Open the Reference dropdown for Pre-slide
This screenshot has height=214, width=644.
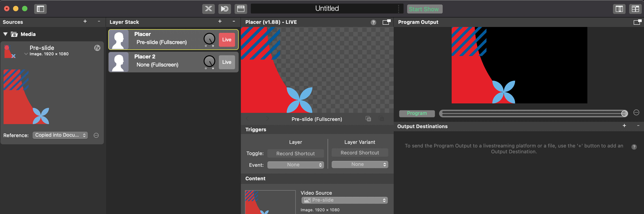[60, 135]
